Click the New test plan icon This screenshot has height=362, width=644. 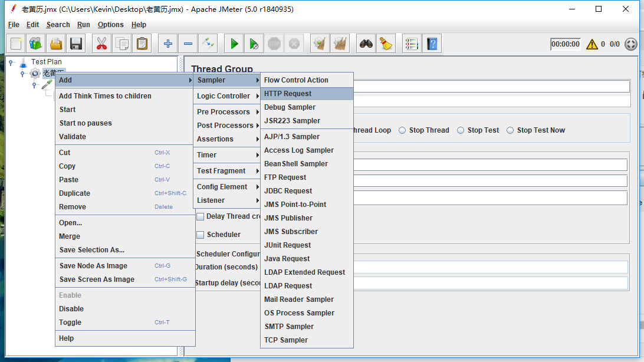pyautogui.click(x=17, y=44)
